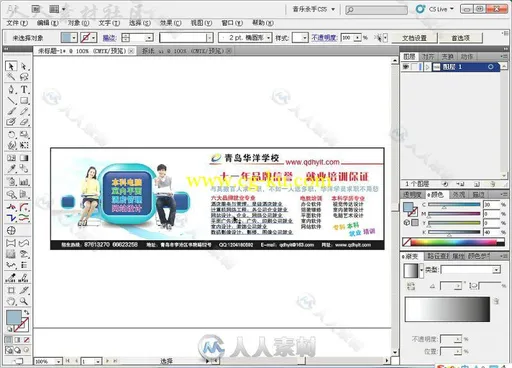Set toolbox paint mode to Gradient
The image size is (512, 368).
tap(17, 340)
